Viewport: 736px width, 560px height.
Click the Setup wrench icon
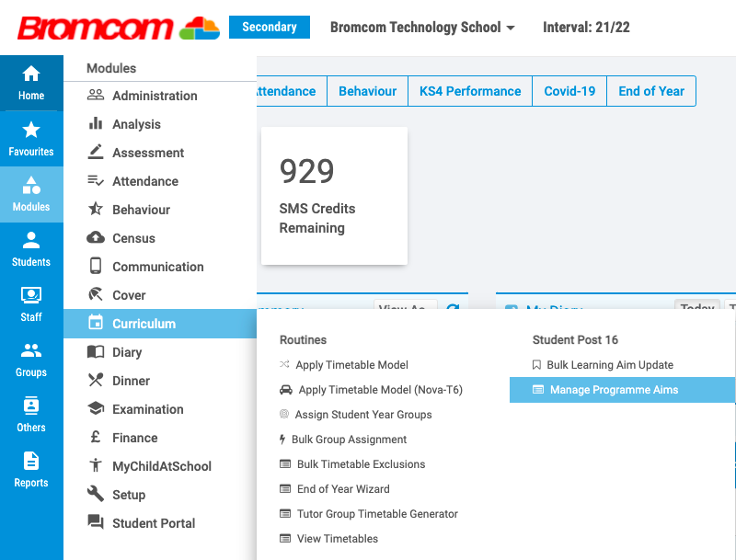click(x=96, y=494)
